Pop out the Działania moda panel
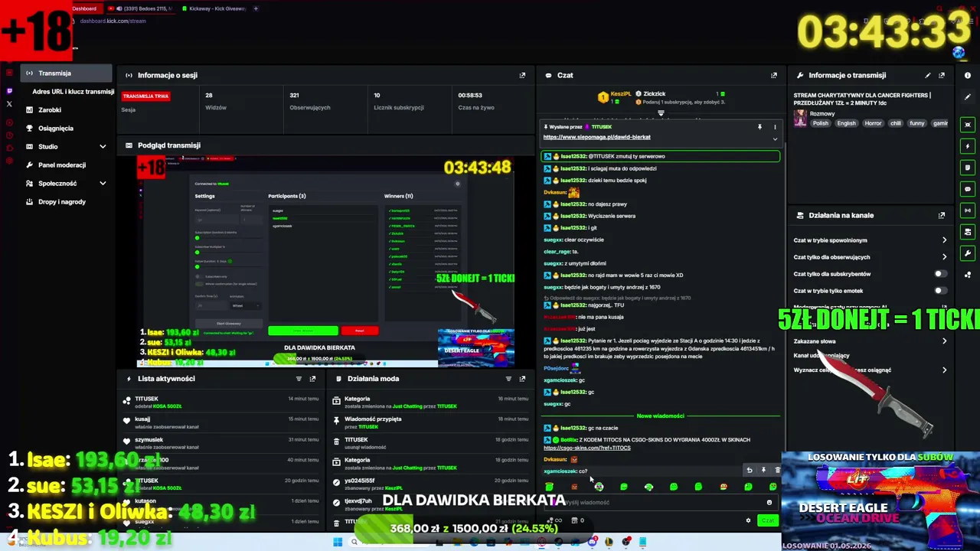This screenshot has height=551, width=980. (x=522, y=379)
